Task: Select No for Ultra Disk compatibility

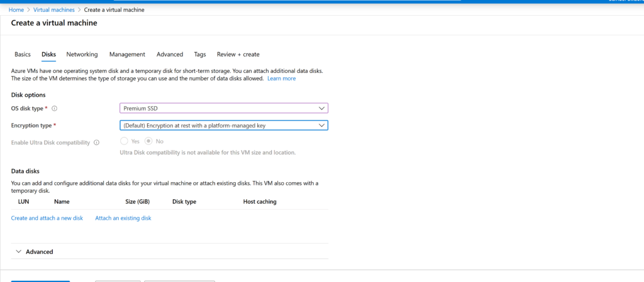Action: 149,141
